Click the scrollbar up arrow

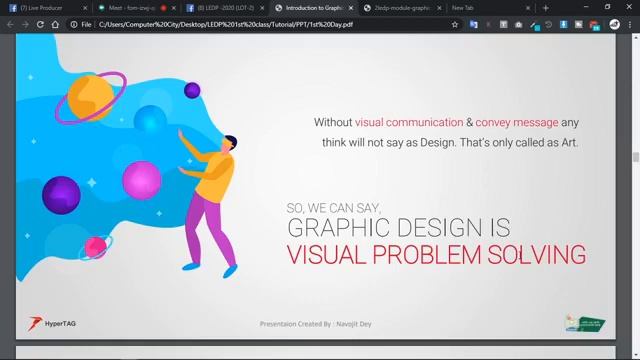pyautogui.click(x=636, y=38)
